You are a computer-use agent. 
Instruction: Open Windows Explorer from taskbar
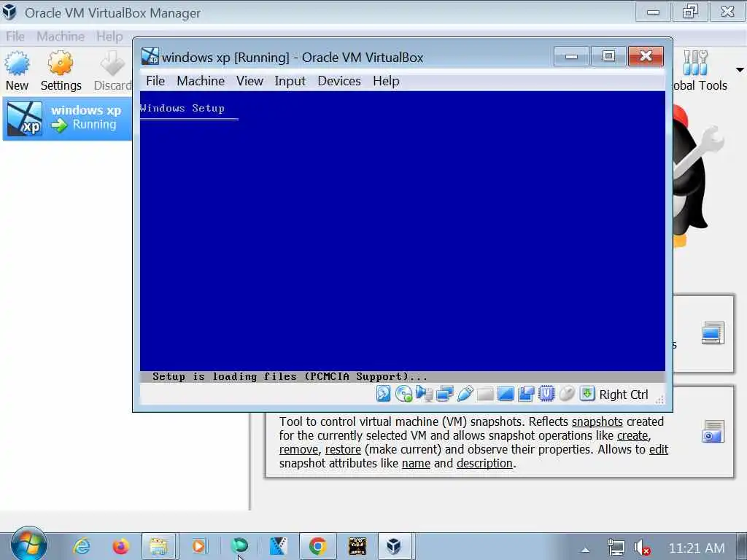click(158, 545)
